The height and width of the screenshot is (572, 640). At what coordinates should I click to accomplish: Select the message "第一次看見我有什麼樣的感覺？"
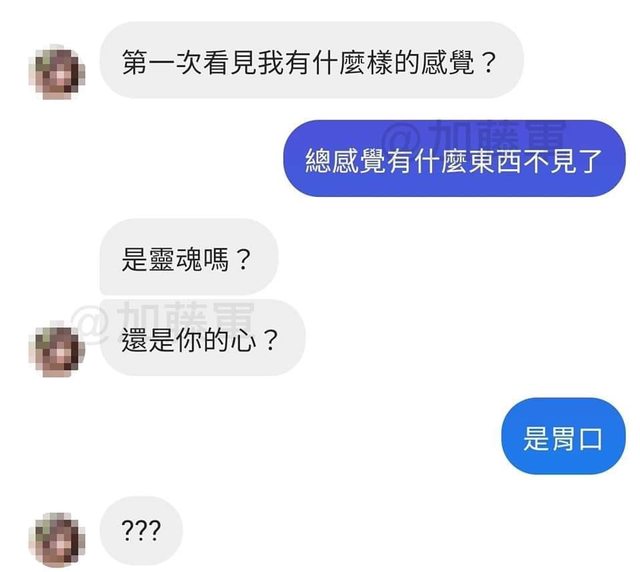click(311, 60)
